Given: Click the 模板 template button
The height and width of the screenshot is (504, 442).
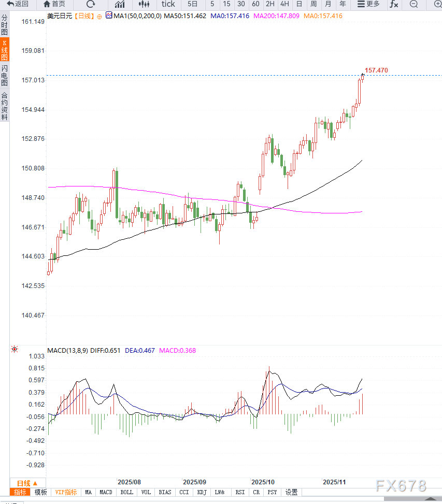Looking at the screenshot, I should 40,492.
